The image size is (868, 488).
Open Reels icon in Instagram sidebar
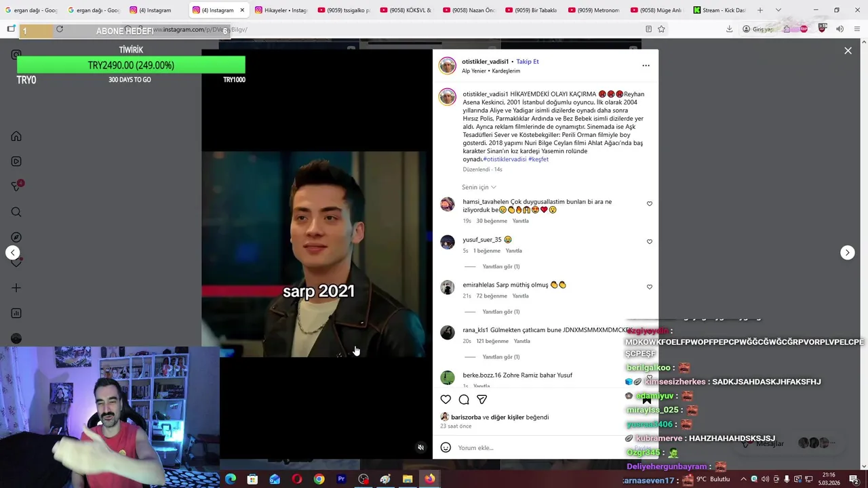pyautogui.click(x=16, y=161)
